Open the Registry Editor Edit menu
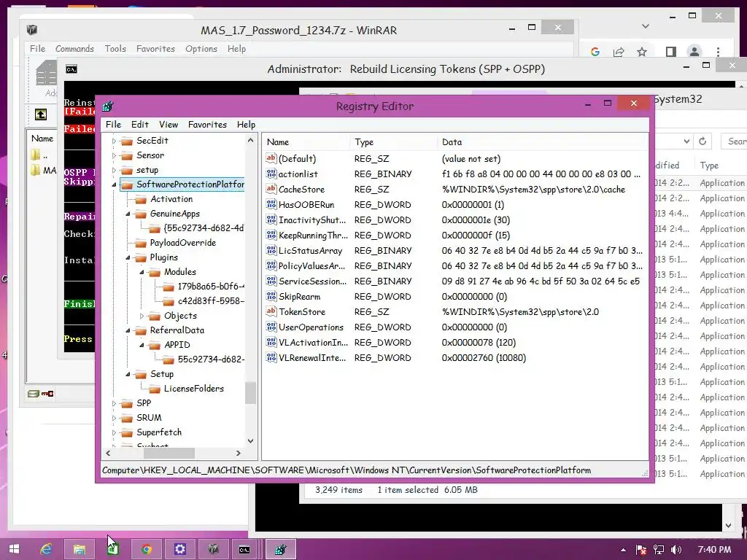Image resolution: width=747 pixels, height=560 pixels. (139, 124)
